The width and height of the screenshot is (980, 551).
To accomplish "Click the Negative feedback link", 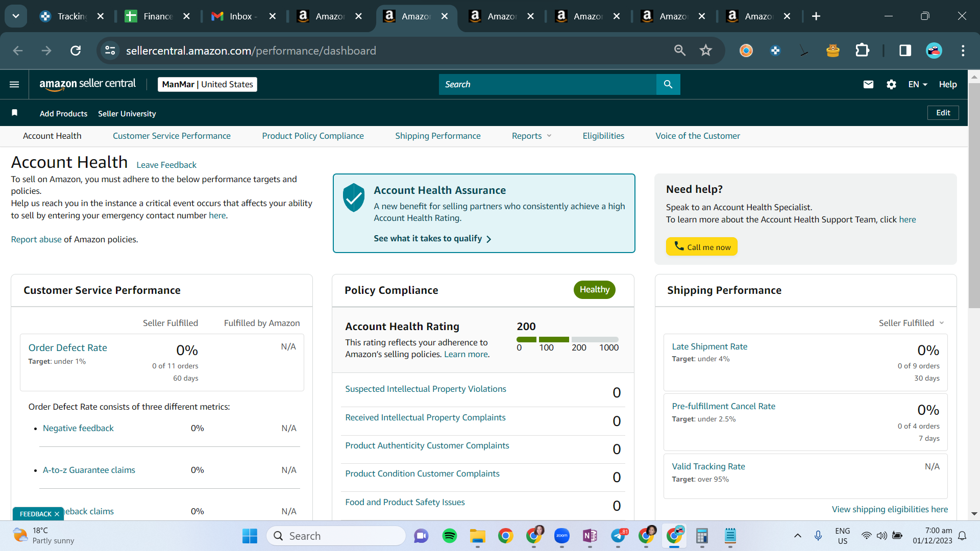I will (78, 429).
